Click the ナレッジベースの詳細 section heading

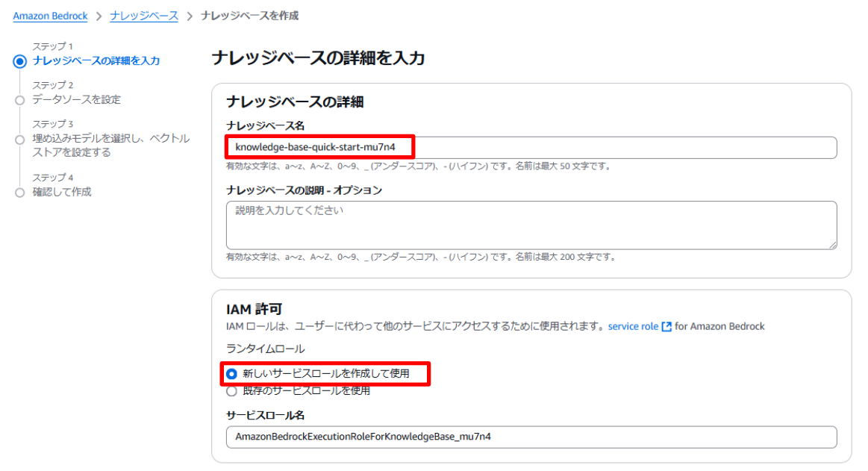pyautogui.click(x=295, y=102)
